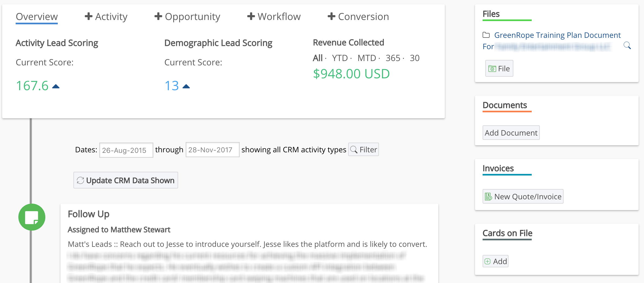Click the magnifier icon beside training document

(627, 46)
